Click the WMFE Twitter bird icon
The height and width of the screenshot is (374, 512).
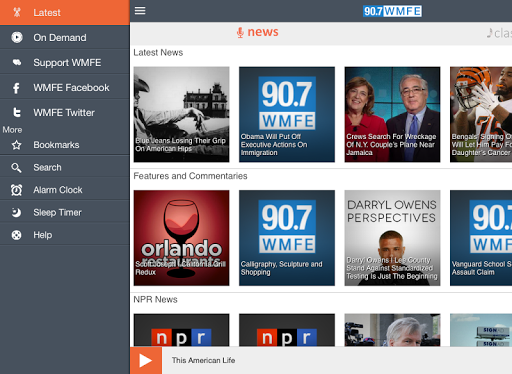(17, 113)
